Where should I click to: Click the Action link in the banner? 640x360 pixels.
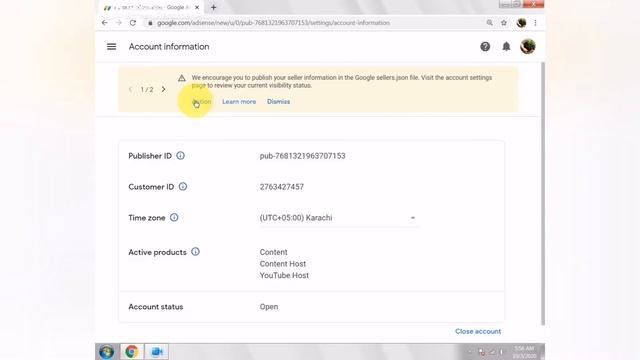tap(202, 102)
